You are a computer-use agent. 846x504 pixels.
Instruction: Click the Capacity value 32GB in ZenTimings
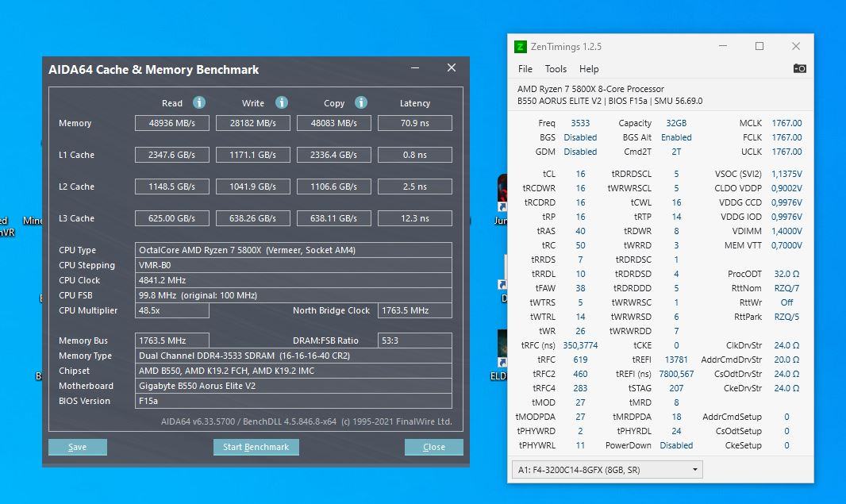(x=676, y=123)
